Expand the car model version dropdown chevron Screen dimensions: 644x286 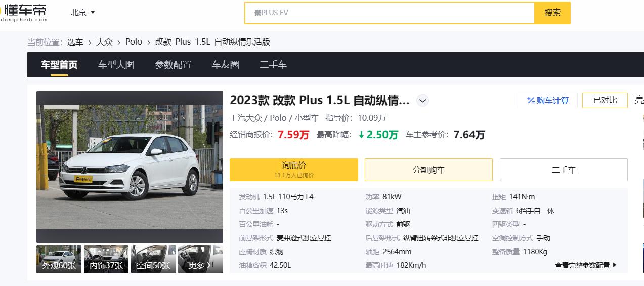[x=422, y=101]
